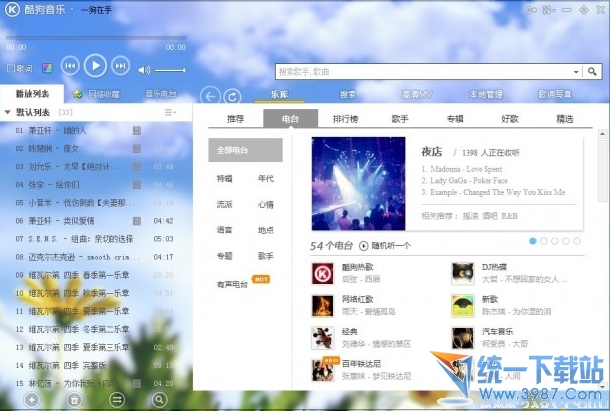Mute the volume speaker icon
The image size is (610, 411).
point(144,70)
